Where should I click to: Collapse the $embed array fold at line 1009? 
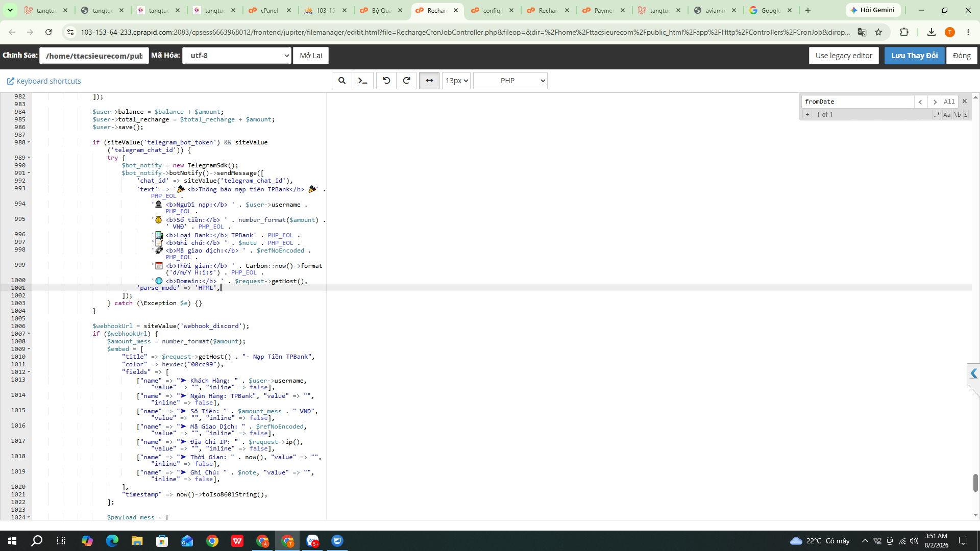click(29, 349)
